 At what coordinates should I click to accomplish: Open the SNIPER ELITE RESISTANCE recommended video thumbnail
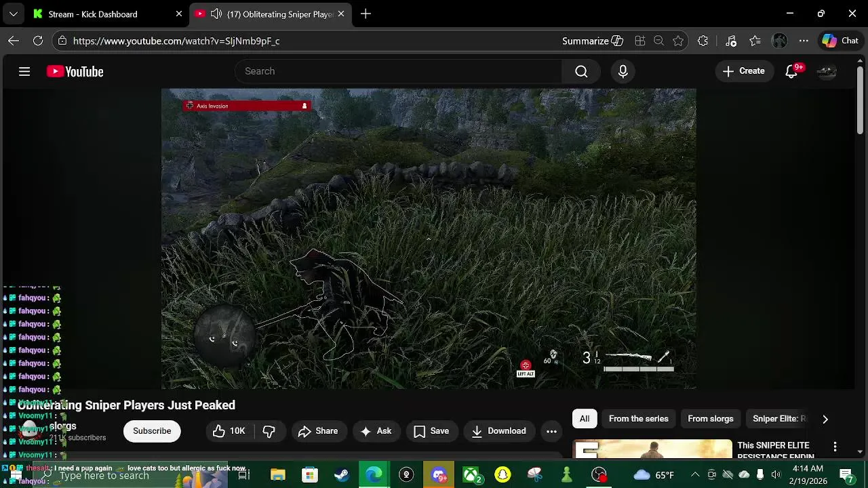click(x=653, y=449)
